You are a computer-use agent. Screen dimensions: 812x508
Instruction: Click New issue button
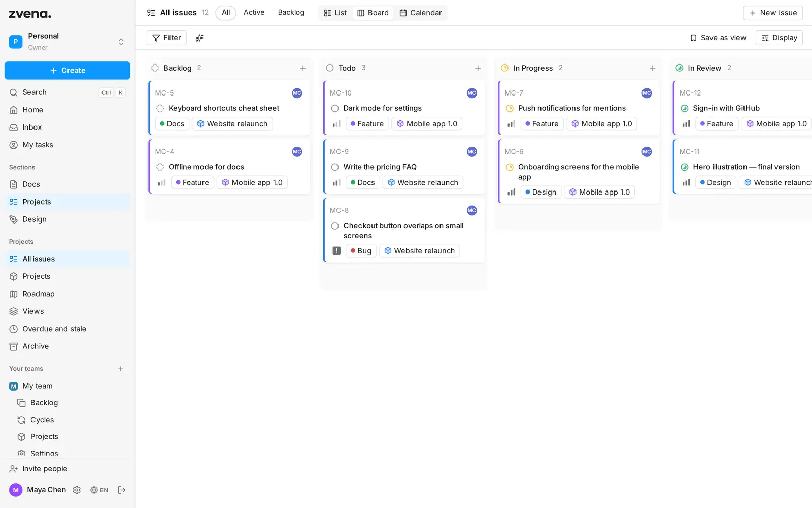(x=773, y=13)
